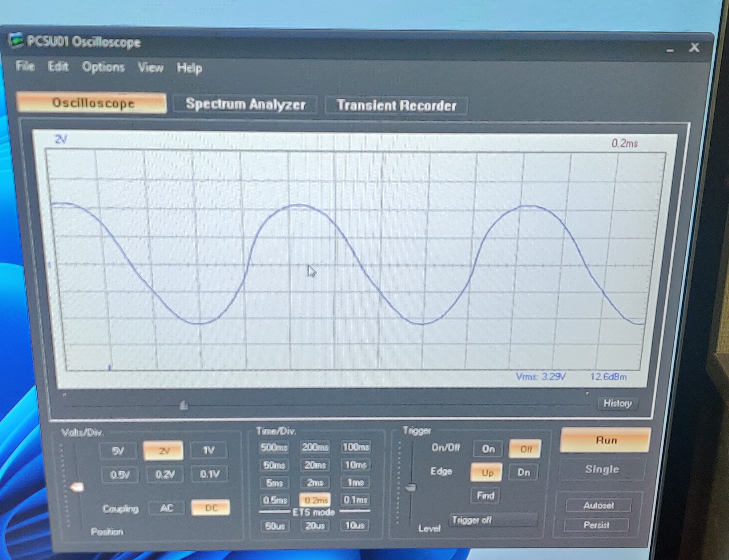
Task: Set Time/Div to 100ms
Action: 356,447
